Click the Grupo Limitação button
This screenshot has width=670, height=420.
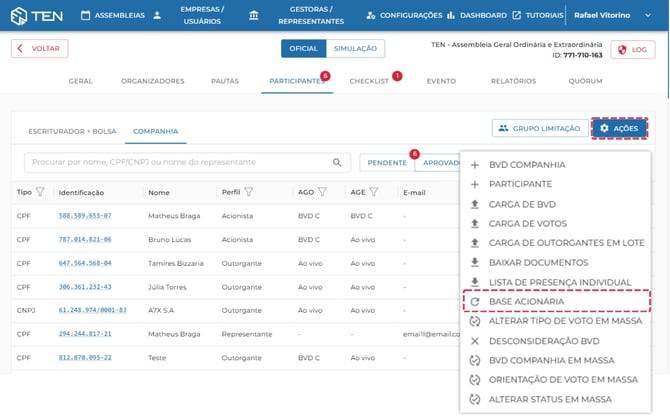[538, 128]
